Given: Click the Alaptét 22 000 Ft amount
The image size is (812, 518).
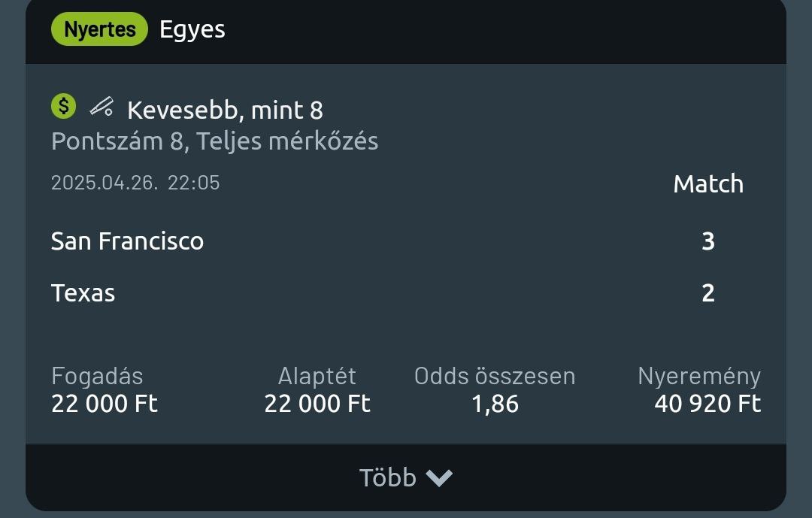Looking at the screenshot, I should 317,404.
